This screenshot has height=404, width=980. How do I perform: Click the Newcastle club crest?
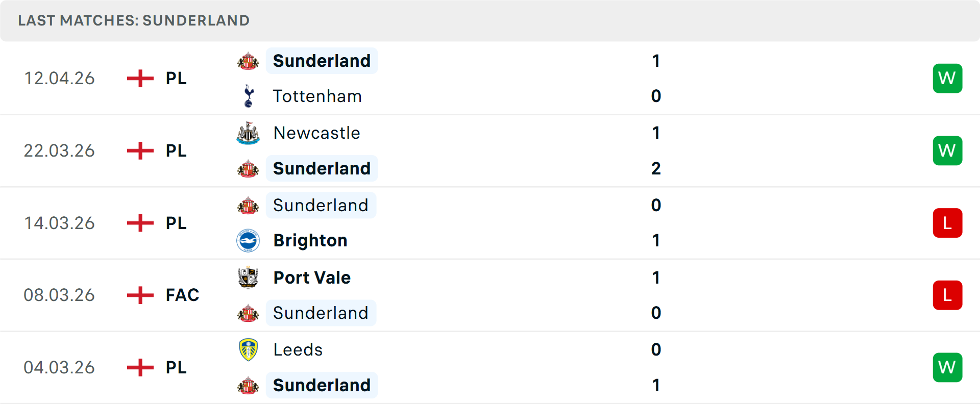[x=248, y=133]
